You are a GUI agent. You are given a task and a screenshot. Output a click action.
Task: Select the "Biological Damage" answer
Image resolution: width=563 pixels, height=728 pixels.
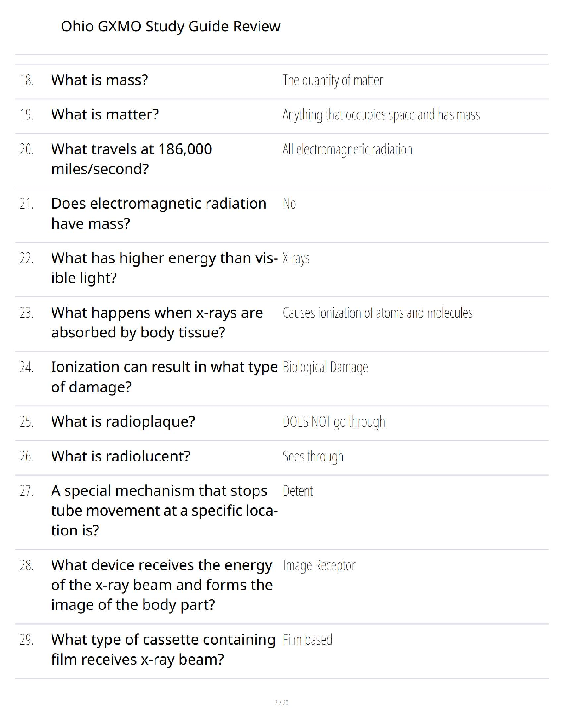point(325,367)
